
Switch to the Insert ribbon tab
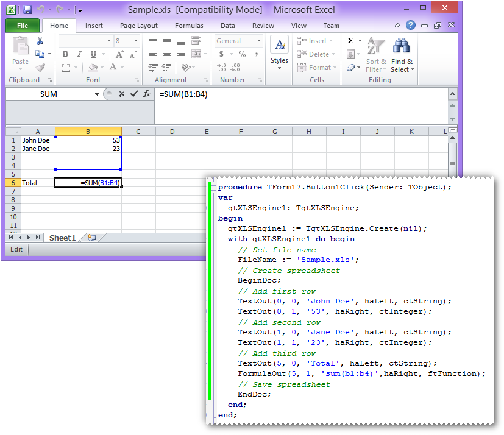click(94, 26)
